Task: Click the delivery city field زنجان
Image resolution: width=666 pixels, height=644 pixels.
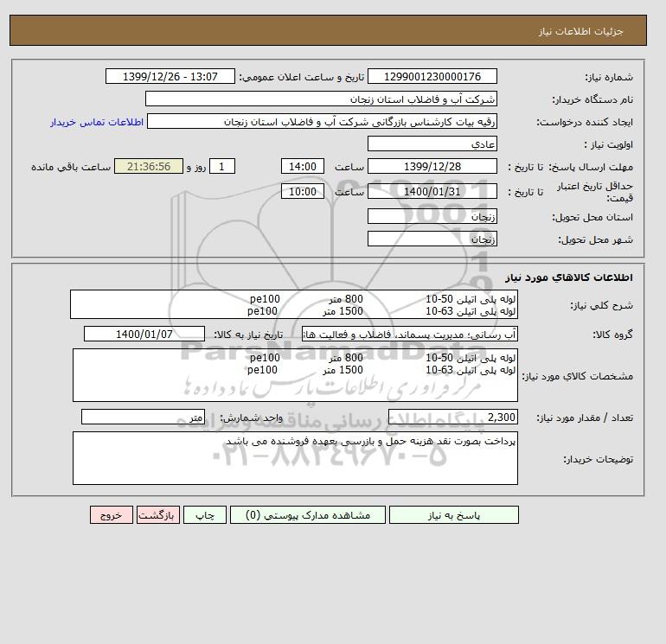Action: coord(432,239)
